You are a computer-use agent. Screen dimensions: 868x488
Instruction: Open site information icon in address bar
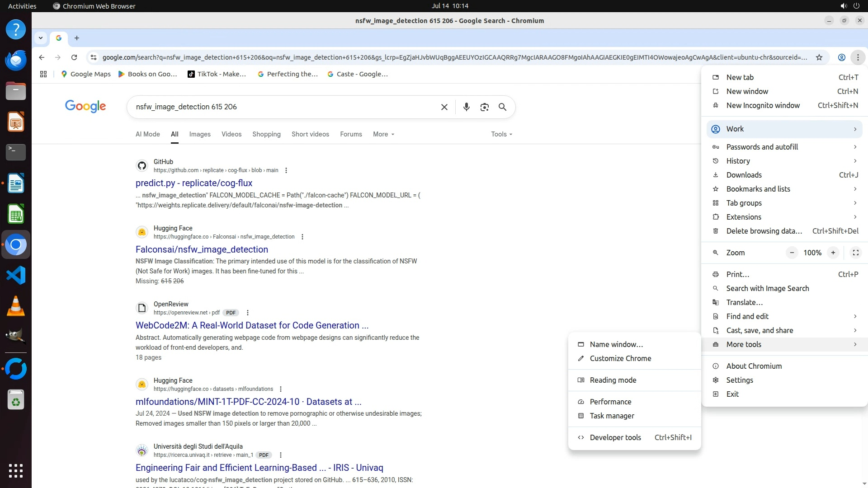coord(94,57)
